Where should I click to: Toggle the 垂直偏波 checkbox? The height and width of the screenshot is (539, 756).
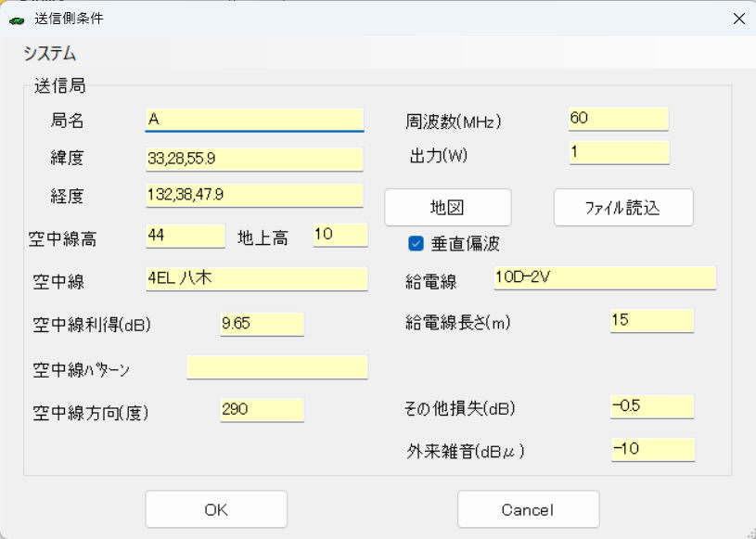pos(416,244)
